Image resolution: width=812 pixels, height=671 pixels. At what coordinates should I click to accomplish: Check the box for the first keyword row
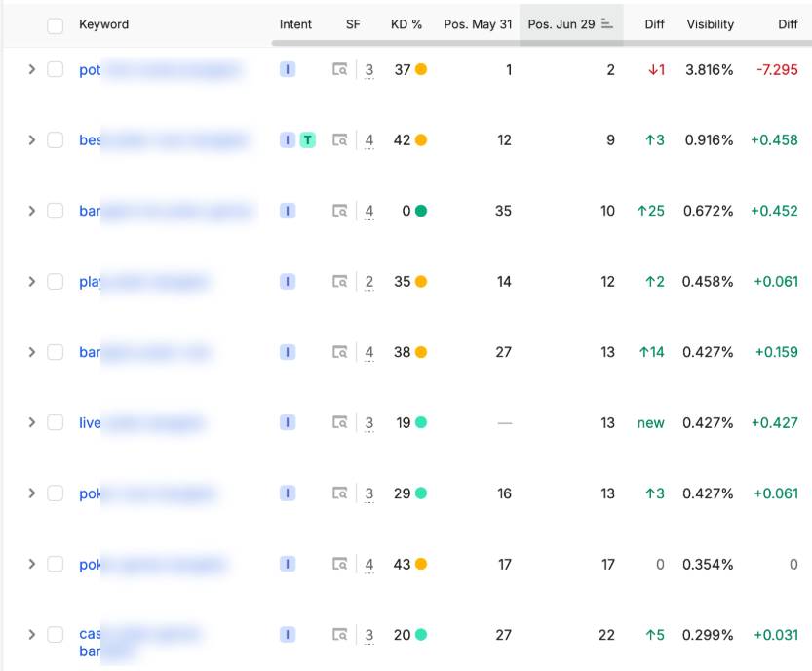[55, 69]
